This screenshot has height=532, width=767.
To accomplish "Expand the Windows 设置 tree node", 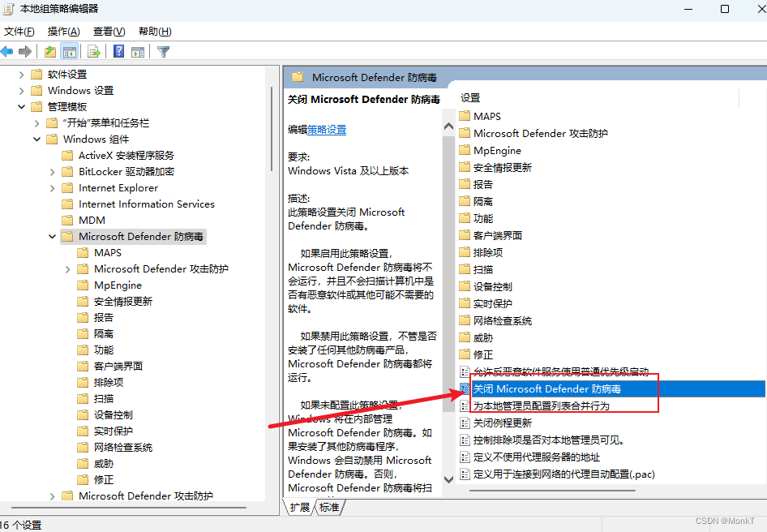I will point(21,91).
